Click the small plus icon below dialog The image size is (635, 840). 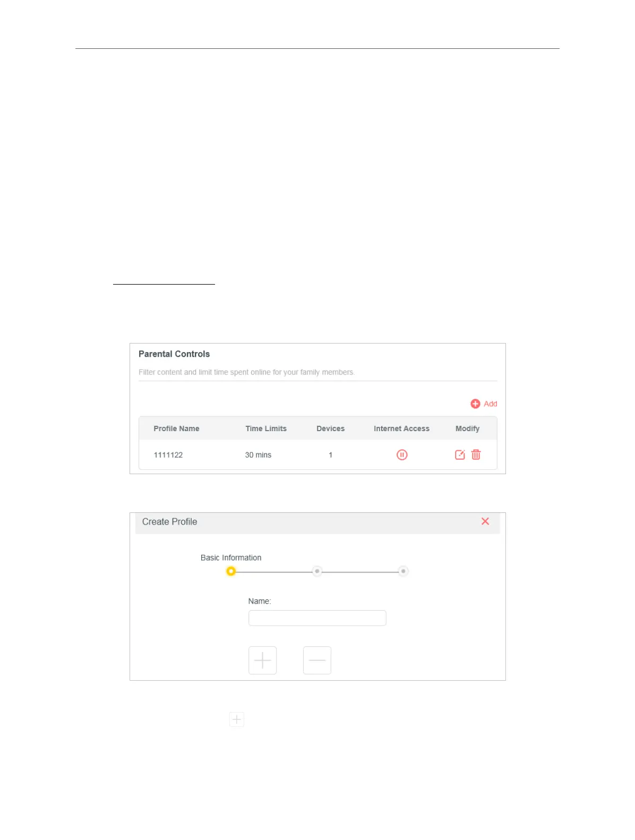[237, 719]
